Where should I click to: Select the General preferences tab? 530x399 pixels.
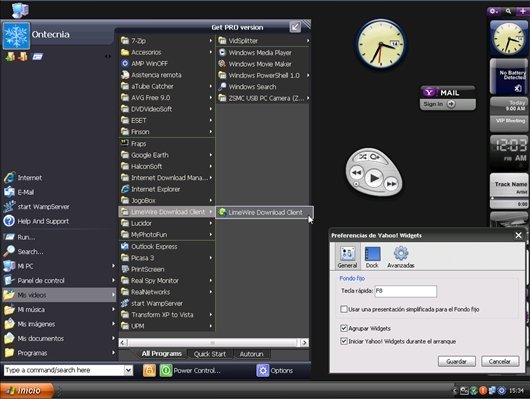[x=347, y=257]
